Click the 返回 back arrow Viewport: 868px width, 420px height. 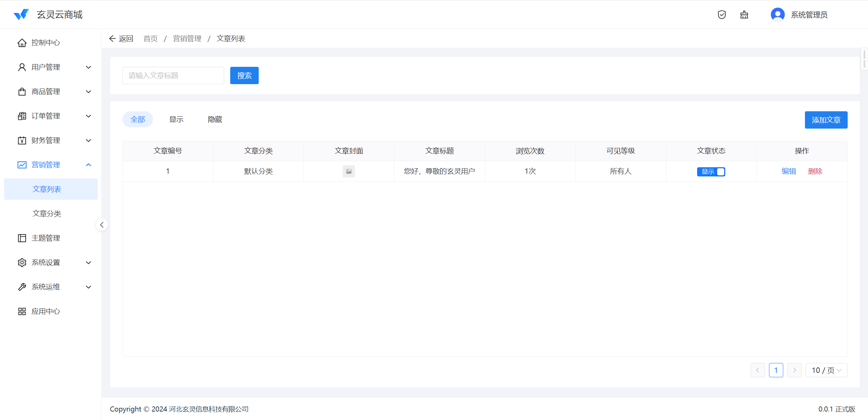tap(113, 39)
